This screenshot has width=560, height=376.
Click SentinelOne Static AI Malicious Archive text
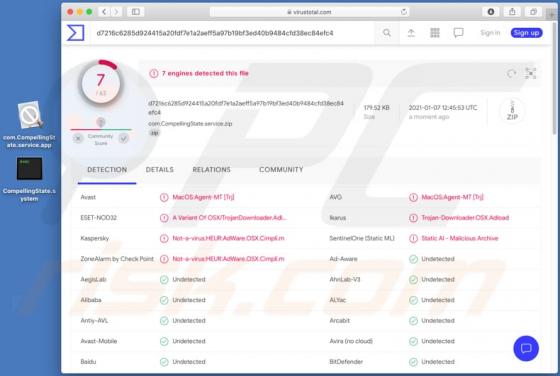(x=460, y=238)
